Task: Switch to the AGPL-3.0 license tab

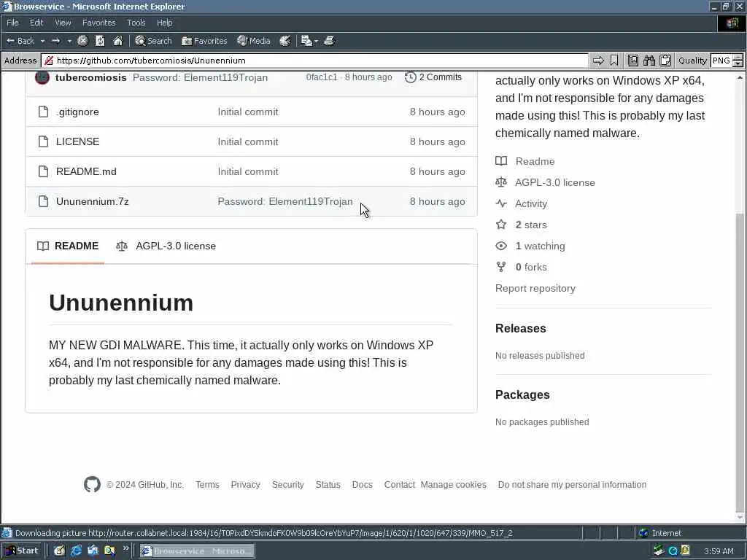Action: pos(166,246)
